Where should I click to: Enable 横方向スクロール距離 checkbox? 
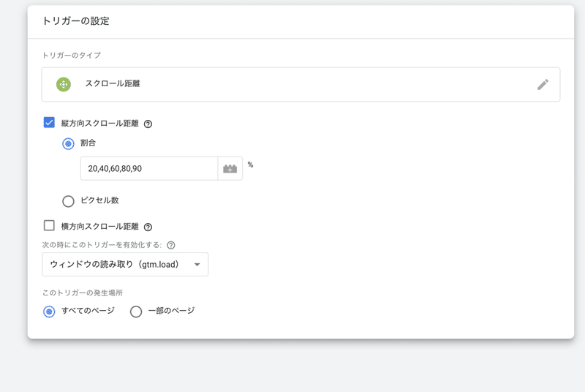[x=49, y=225]
